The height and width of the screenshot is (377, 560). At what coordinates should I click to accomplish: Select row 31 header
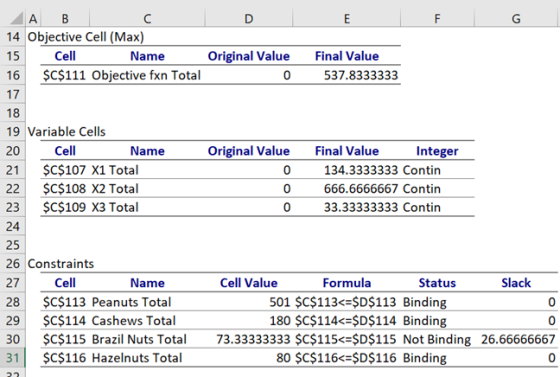(x=13, y=358)
